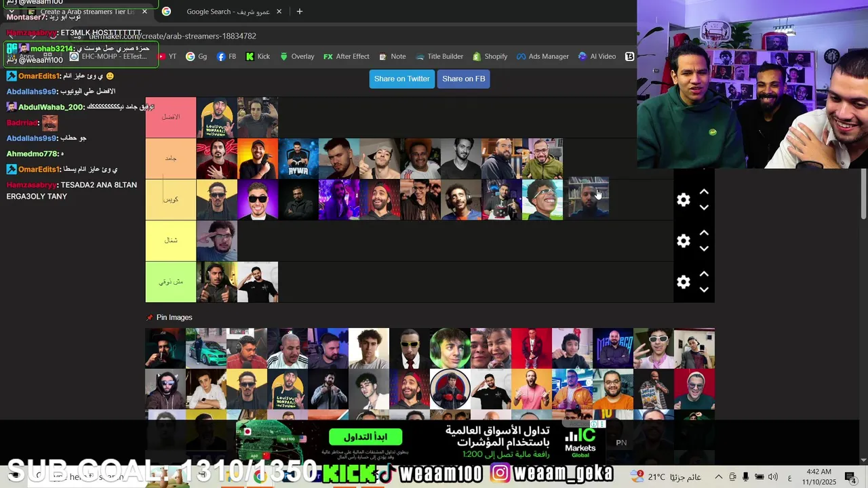This screenshot has width=868, height=488.
Task: Open the FB bookmark in bookmarks bar
Action: coord(226,56)
